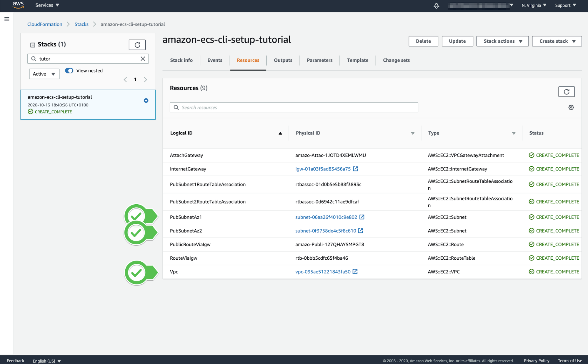Image resolution: width=588 pixels, height=364 pixels.
Task: Open the Services dropdown
Action: click(x=47, y=5)
